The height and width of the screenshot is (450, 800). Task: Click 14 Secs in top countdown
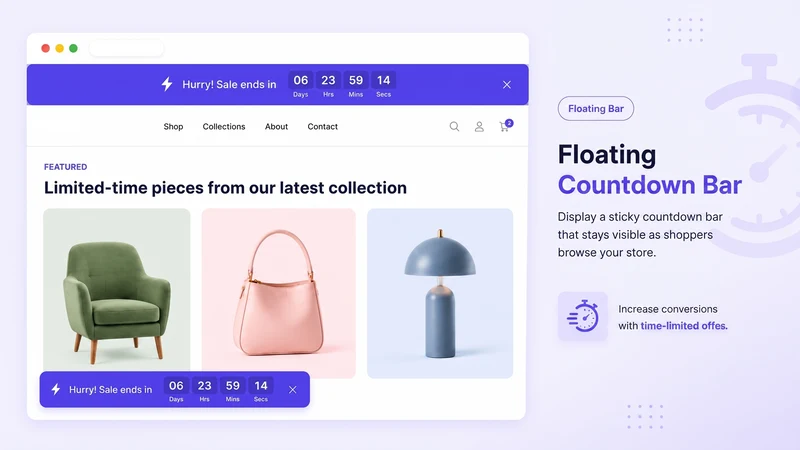click(x=384, y=85)
